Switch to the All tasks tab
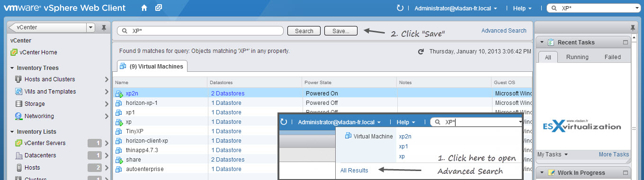This screenshot has width=644, height=180. coord(547,57)
